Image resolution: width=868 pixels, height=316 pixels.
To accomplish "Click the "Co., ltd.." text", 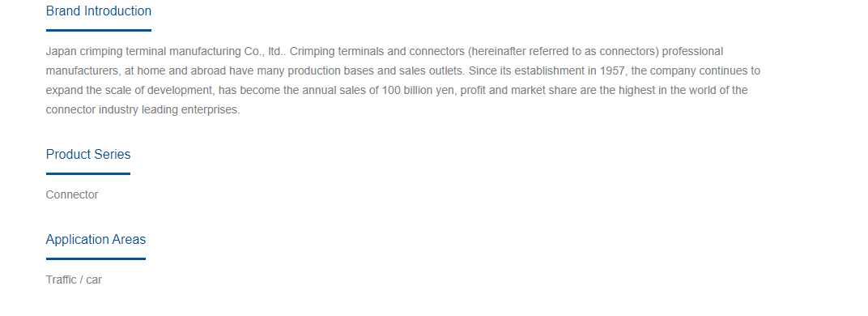I will [265, 52].
